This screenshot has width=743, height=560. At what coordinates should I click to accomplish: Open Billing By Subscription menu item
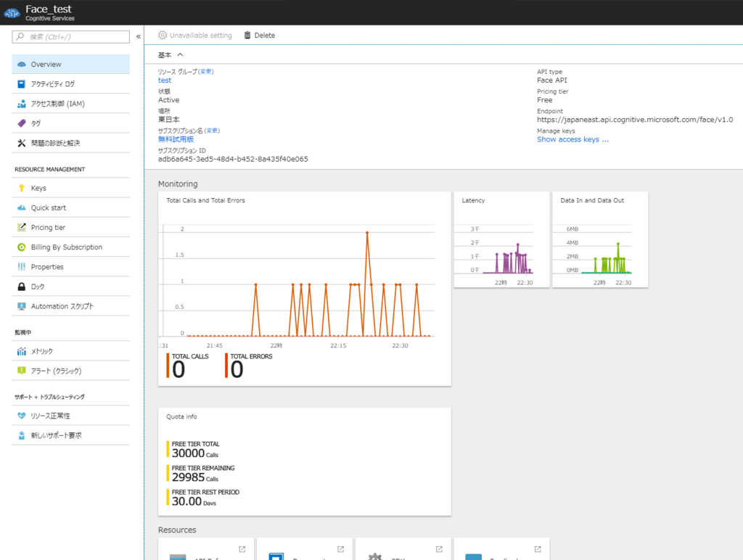[x=70, y=247]
